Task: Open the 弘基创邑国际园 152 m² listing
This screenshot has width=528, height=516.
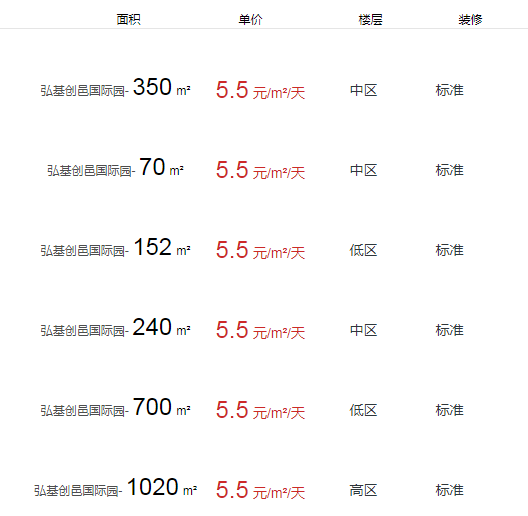Action: 116,248
